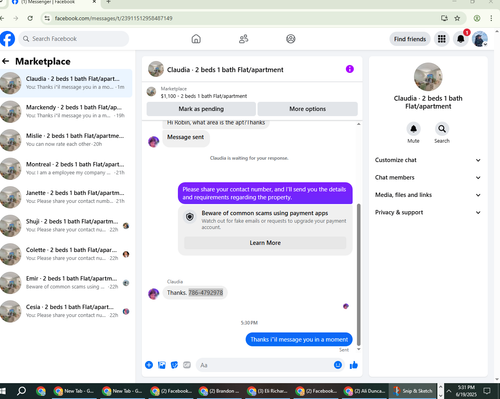This screenshot has height=399, width=500.
Task: Show hidden system tray icons
Action: tap(449, 391)
